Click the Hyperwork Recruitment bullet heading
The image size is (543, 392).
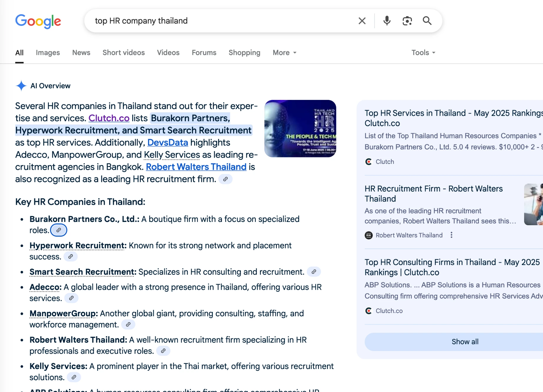78,246
